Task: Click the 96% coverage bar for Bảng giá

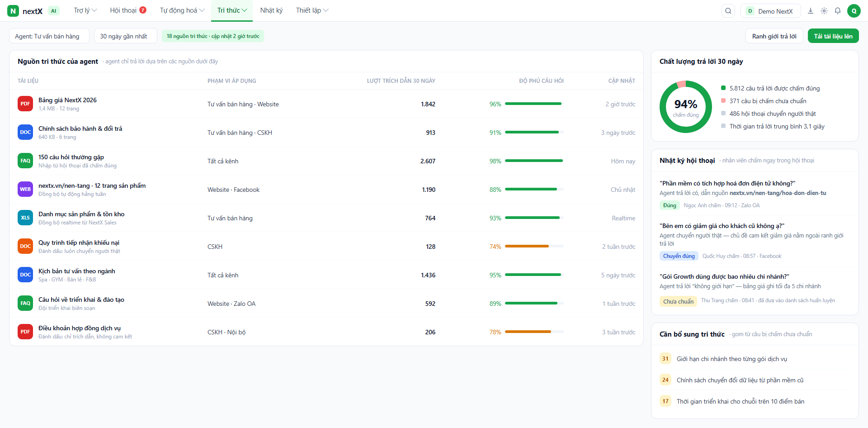Action: coord(534,104)
